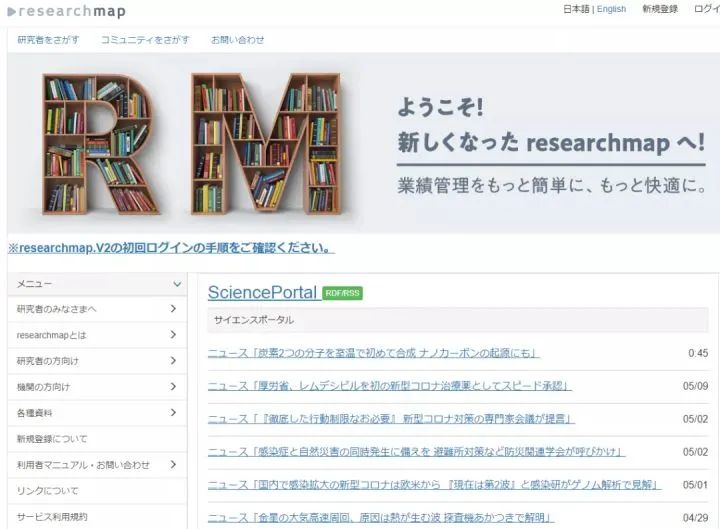The image size is (720, 529).
Task: Switch language to 日本語
Action: pos(576,9)
